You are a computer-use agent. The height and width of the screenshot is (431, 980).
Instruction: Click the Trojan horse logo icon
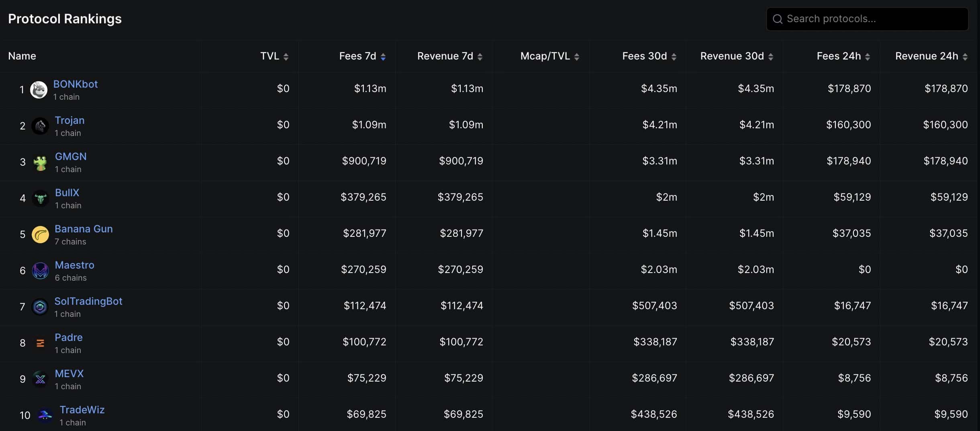(40, 126)
